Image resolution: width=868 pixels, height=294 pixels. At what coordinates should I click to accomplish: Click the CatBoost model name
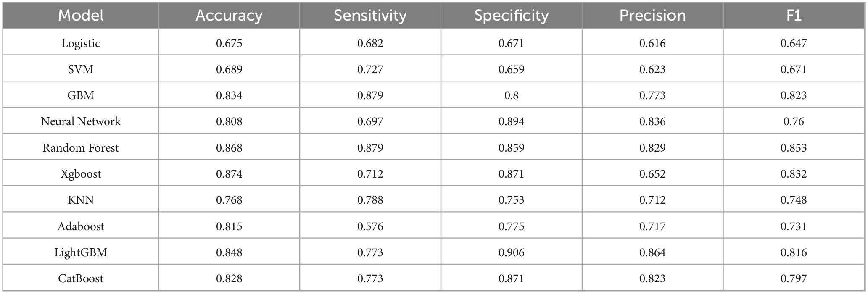[x=81, y=278]
